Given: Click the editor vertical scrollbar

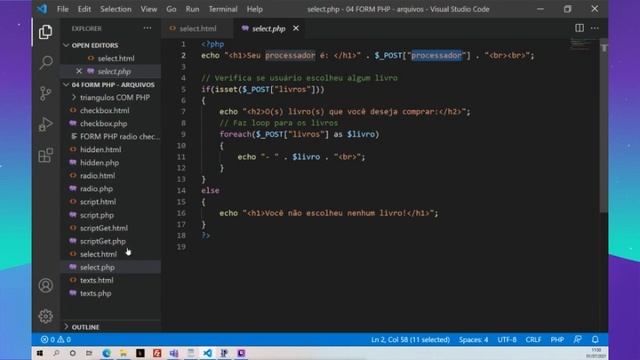Looking at the screenshot, I should pyautogui.click(x=604, y=127).
